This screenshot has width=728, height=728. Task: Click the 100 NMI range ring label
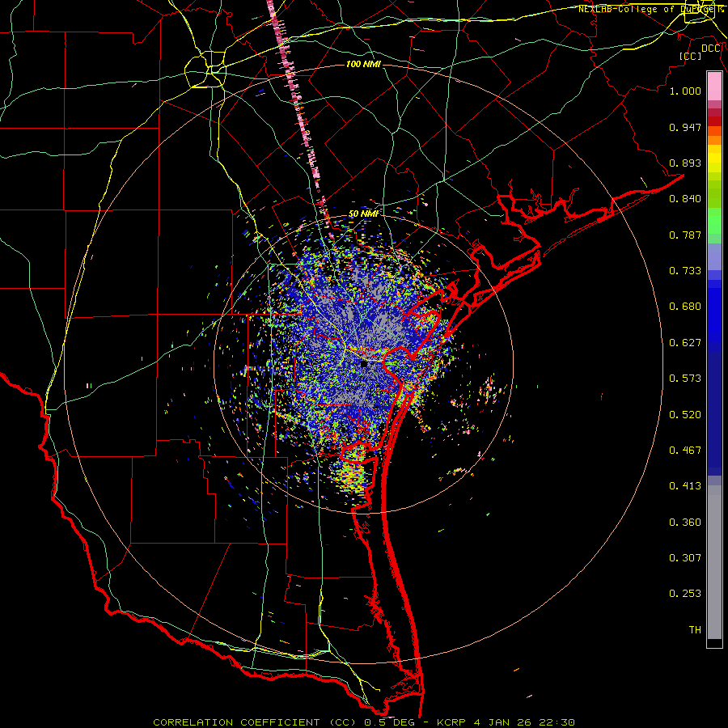(363, 64)
